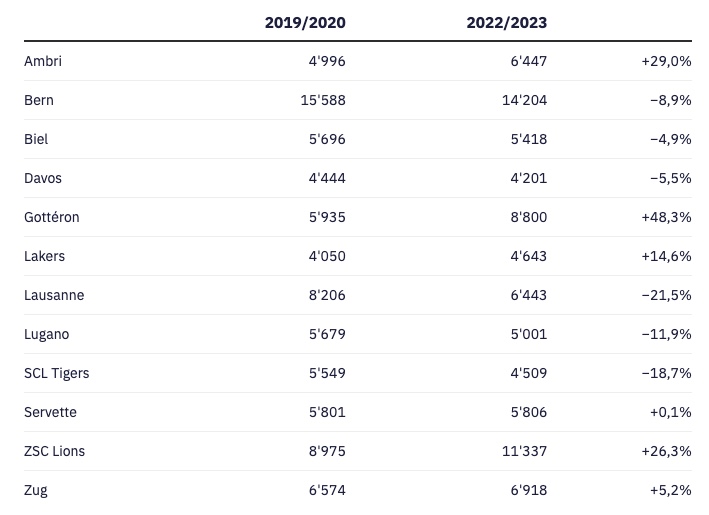Select the Gottéron team name
The image size is (709, 515).
tap(51, 217)
